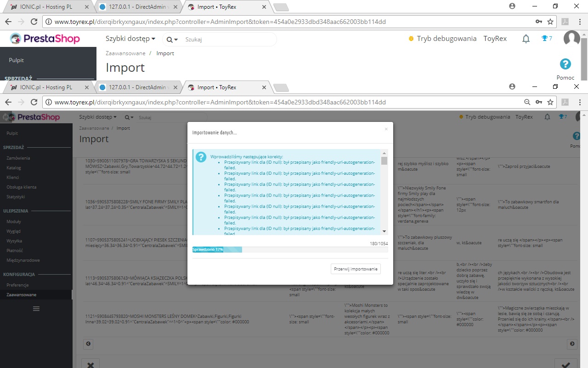Click the Chrome profile icon in the front window
The width and height of the screenshot is (588, 368).
point(513,86)
